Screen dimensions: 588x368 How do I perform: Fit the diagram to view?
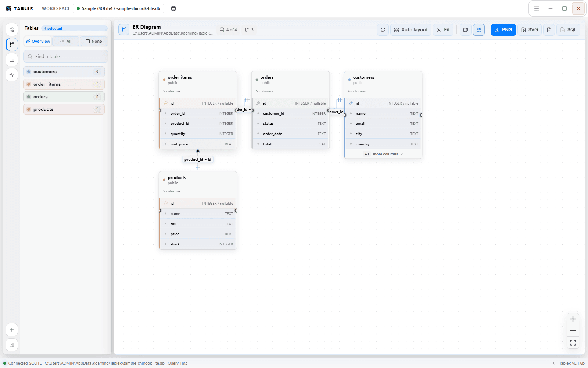coord(443,30)
